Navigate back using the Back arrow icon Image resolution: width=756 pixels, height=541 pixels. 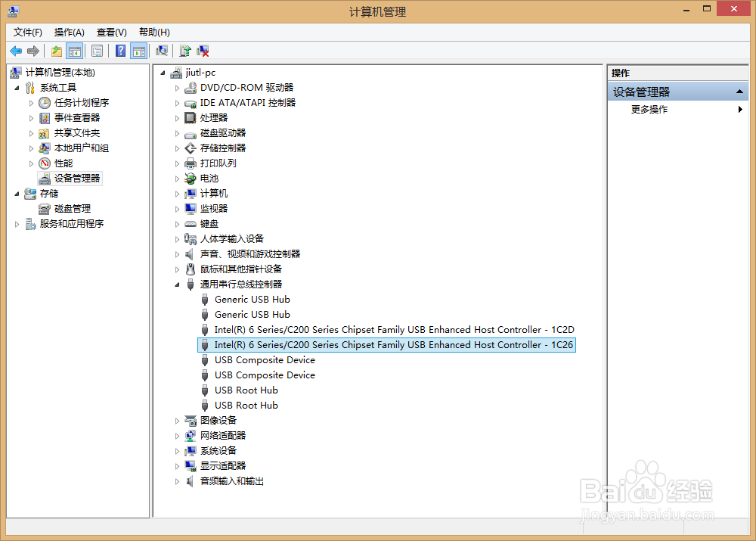click(15, 51)
